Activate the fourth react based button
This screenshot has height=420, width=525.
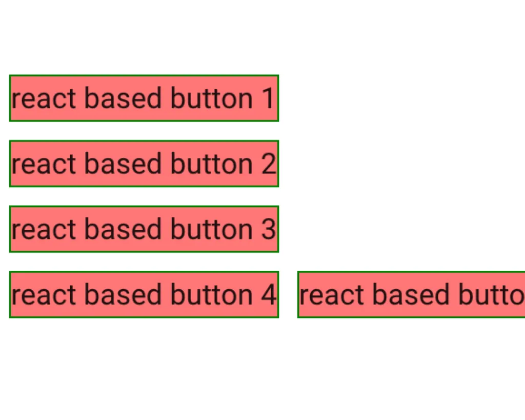tap(144, 294)
